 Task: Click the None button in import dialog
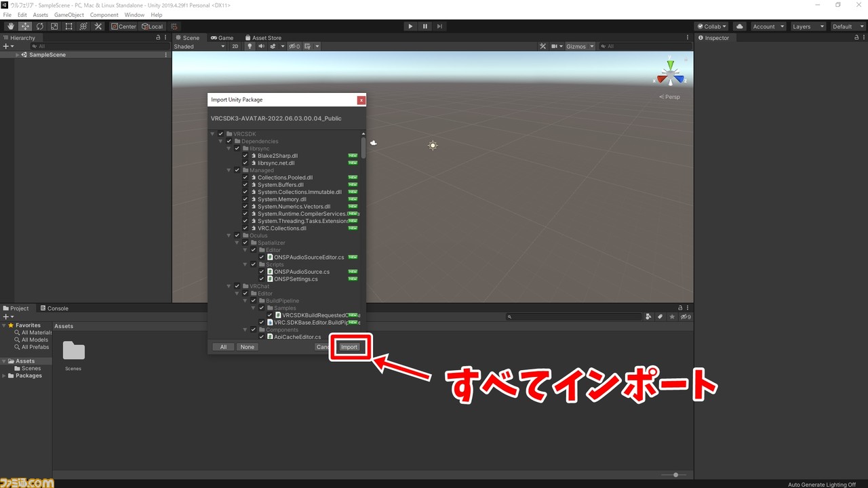(x=248, y=347)
